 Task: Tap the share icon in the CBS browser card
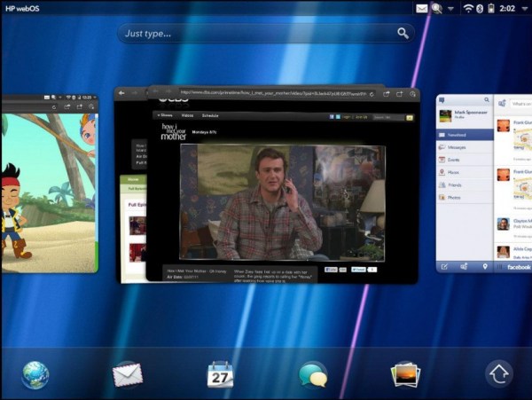pos(386,94)
